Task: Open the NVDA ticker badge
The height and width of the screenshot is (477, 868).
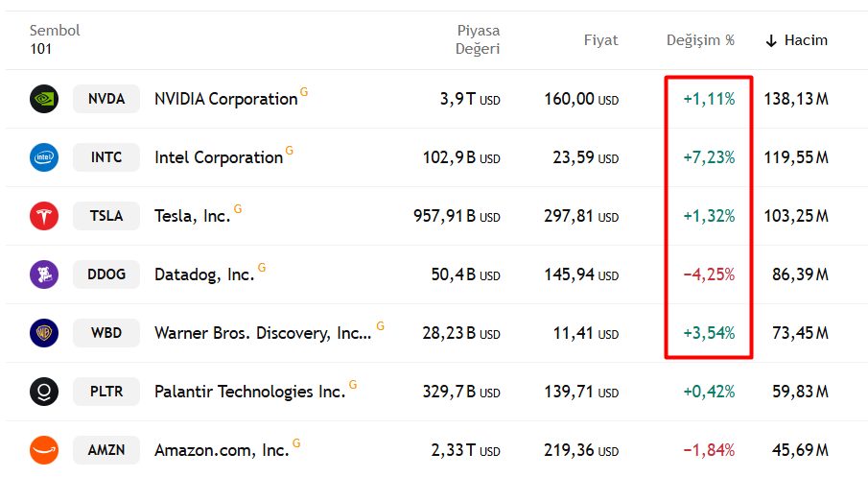Action: pyautogui.click(x=106, y=99)
